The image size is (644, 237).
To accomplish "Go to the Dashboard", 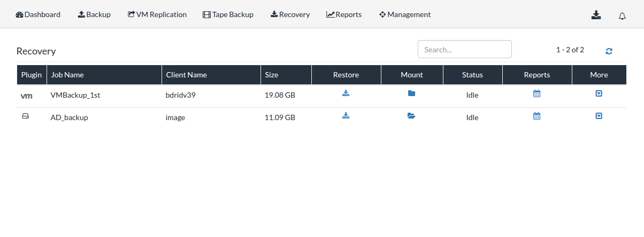I will (x=38, y=14).
